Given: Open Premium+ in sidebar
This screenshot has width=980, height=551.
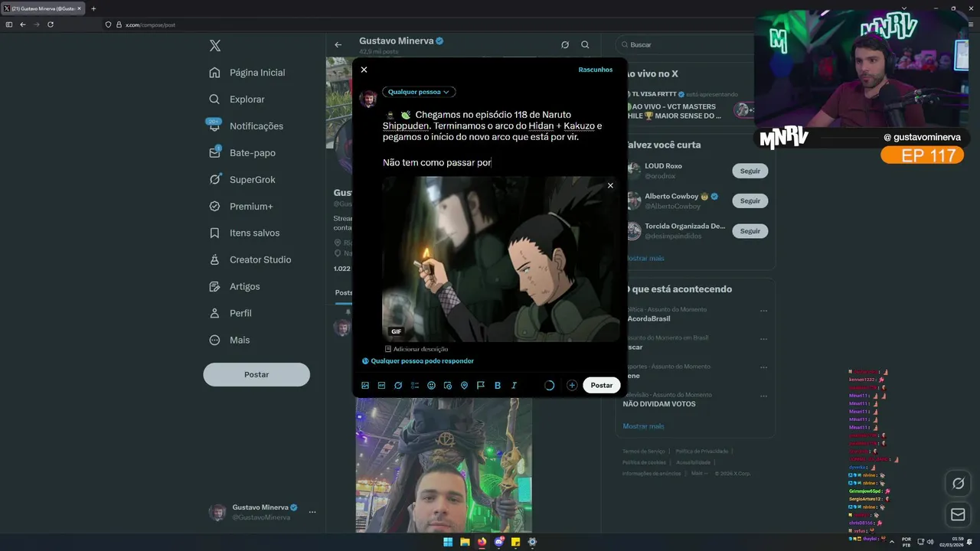Looking at the screenshot, I should (x=241, y=207).
